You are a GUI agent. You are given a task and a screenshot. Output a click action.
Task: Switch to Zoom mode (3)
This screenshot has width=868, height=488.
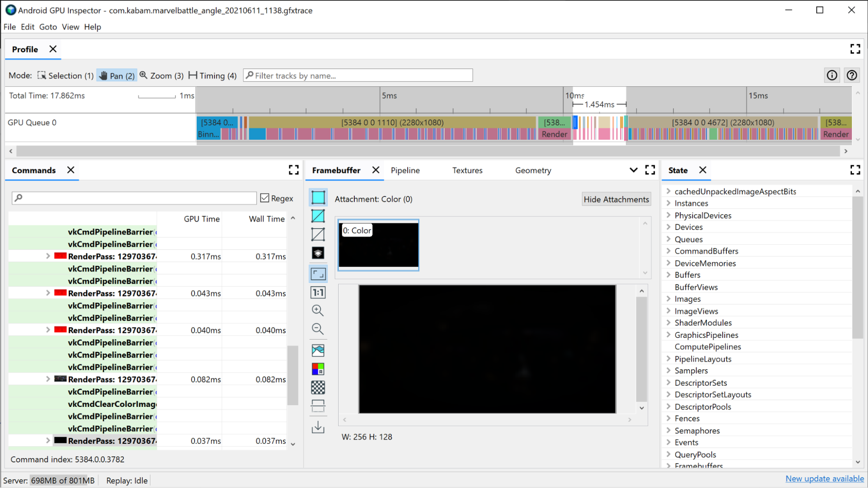pos(161,75)
